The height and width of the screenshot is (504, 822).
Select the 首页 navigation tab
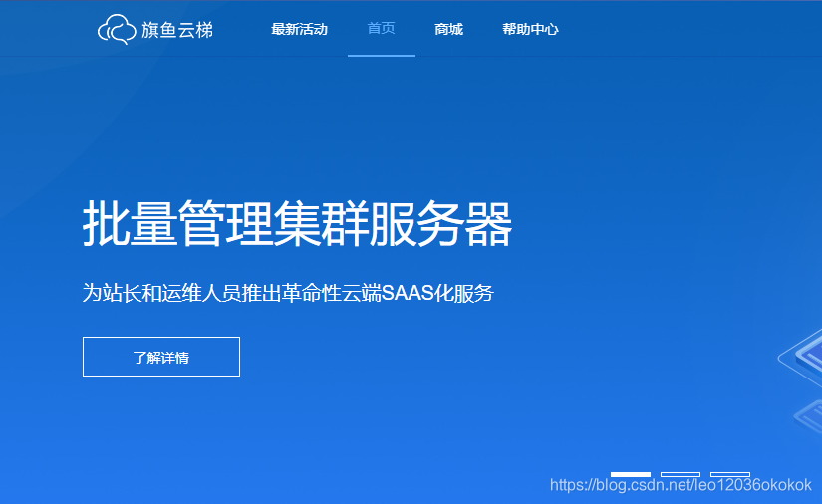coord(382,28)
